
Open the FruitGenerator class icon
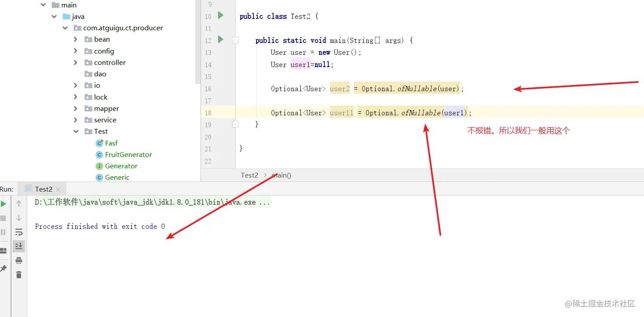99,154
